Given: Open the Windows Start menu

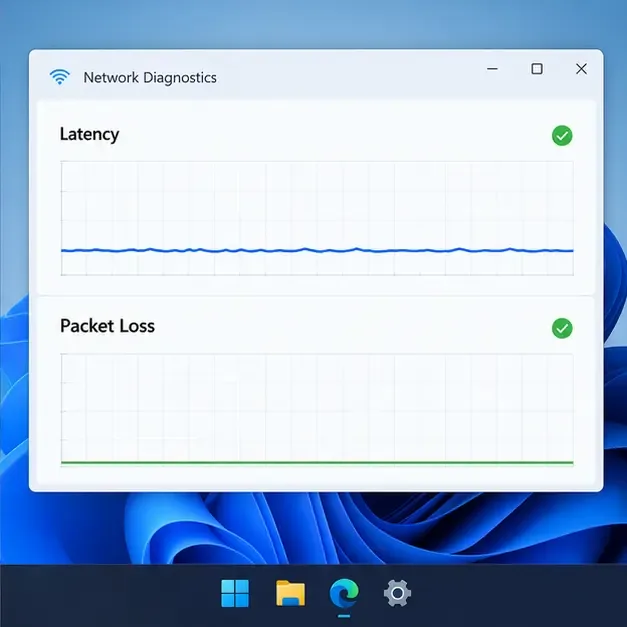Looking at the screenshot, I should tap(235, 593).
